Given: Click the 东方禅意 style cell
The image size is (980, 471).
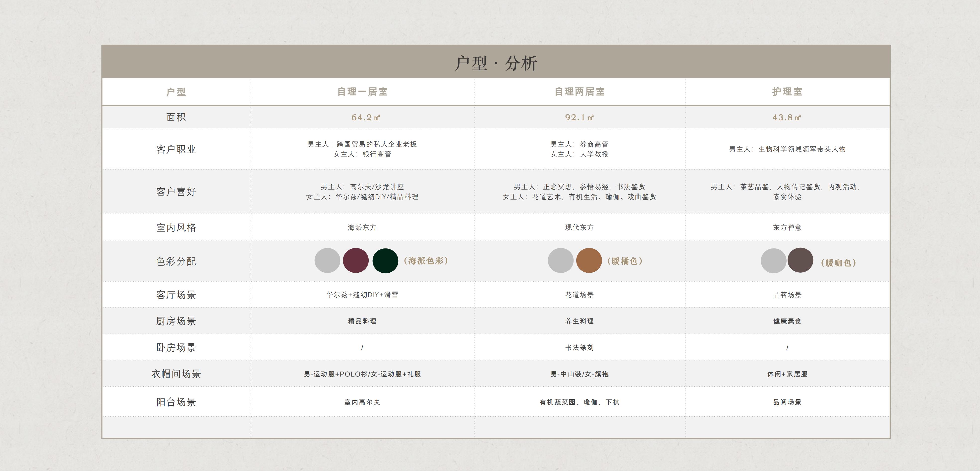Looking at the screenshot, I should pos(787,227).
